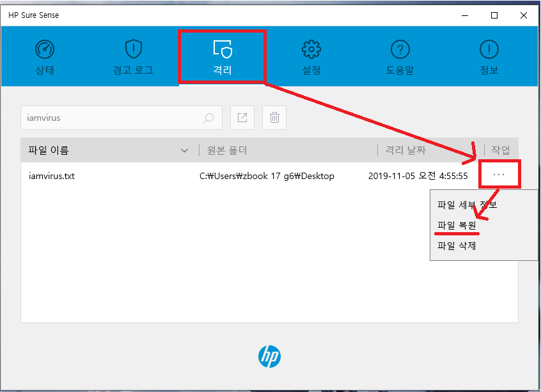Open the 설정 settings tab
This screenshot has width=541, height=392.
(311, 58)
